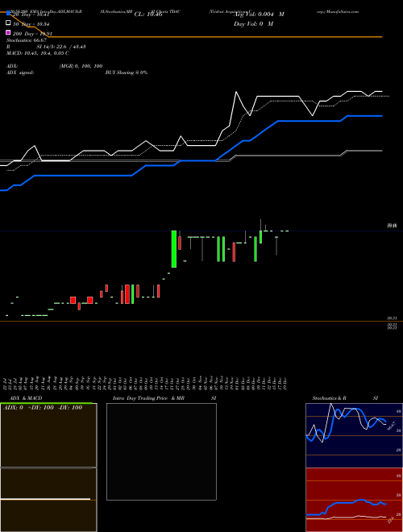Screen dimensions: 403x532
Task: Click the thick blue moving average line
Action: coord(191,161)
